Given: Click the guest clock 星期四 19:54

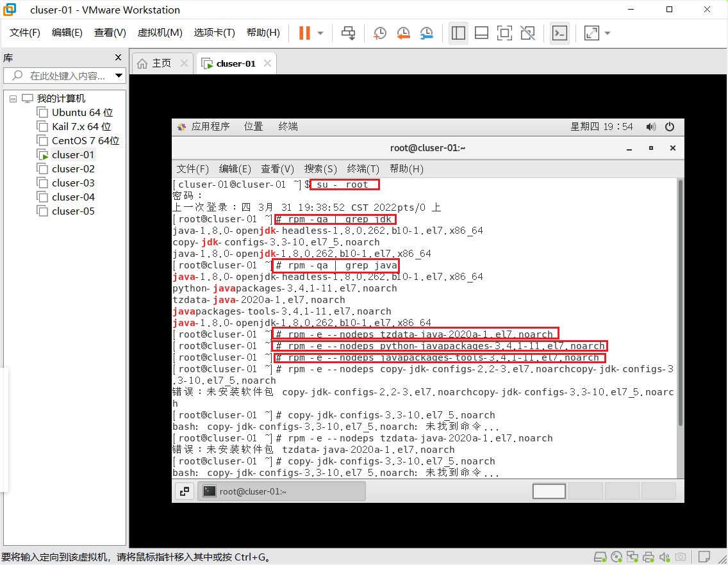Looking at the screenshot, I should pyautogui.click(x=601, y=127).
